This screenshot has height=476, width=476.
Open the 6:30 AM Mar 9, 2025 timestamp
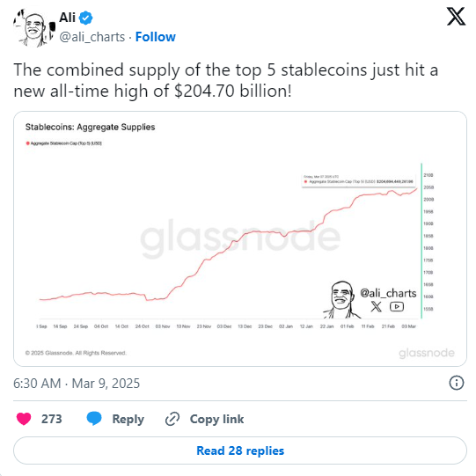[77, 384]
